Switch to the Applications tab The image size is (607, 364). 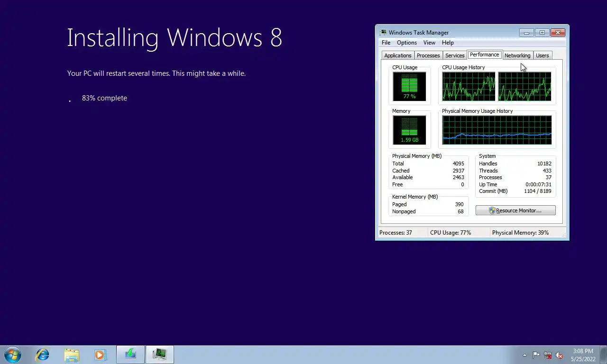coord(398,55)
